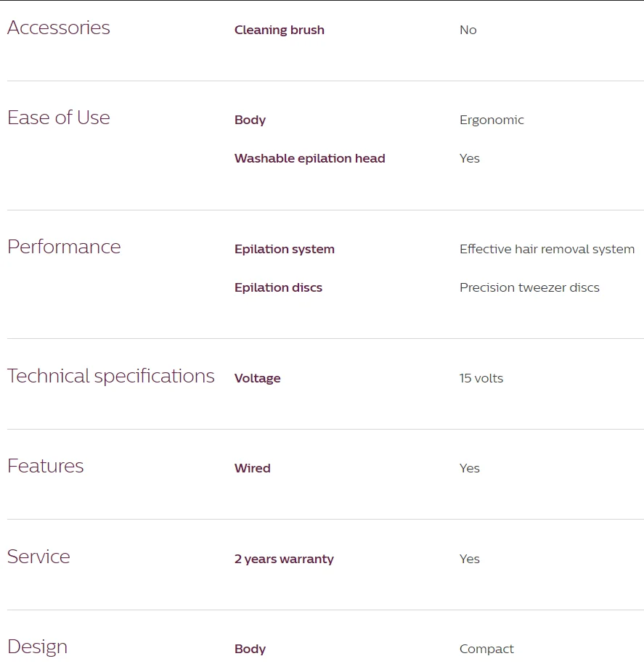The width and height of the screenshot is (644, 672).
Task: Click the Performance section heading
Action: [64, 247]
